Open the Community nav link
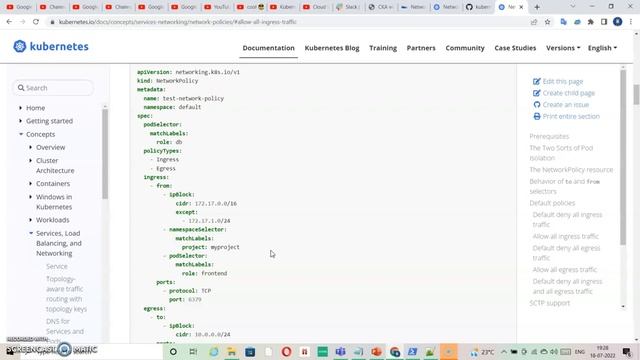This screenshot has width=640, height=360. click(x=465, y=48)
